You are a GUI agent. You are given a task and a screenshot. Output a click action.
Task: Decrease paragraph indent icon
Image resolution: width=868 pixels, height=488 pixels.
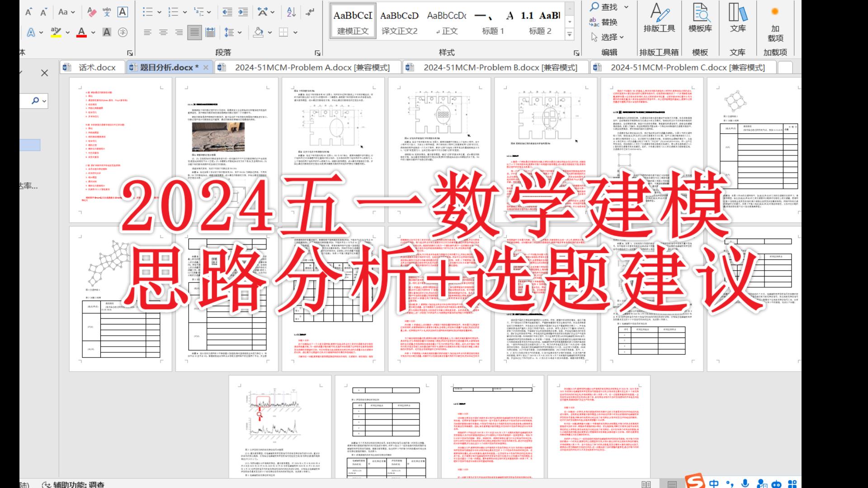(x=227, y=12)
